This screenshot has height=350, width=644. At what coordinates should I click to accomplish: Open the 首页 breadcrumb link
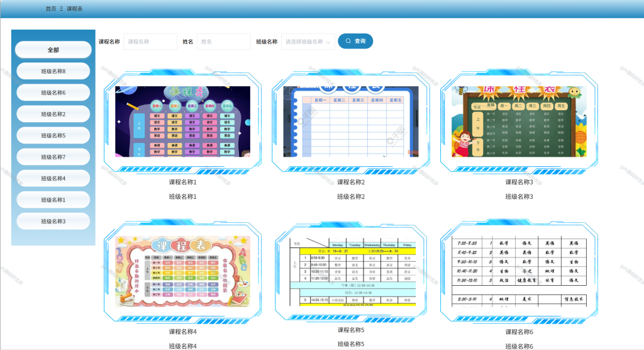[x=51, y=9]
